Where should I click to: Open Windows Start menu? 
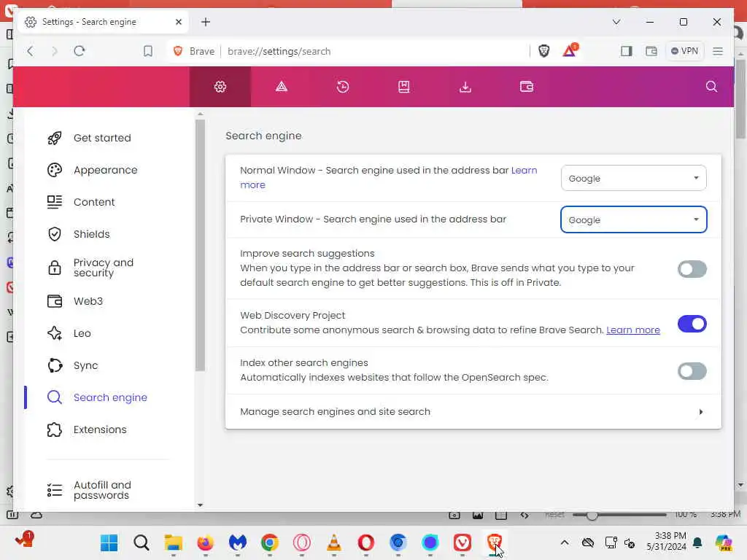click(109, 542)
